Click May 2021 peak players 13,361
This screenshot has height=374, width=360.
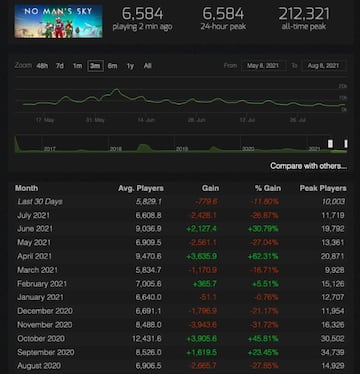pyautogui.click(x=333, y=243)
